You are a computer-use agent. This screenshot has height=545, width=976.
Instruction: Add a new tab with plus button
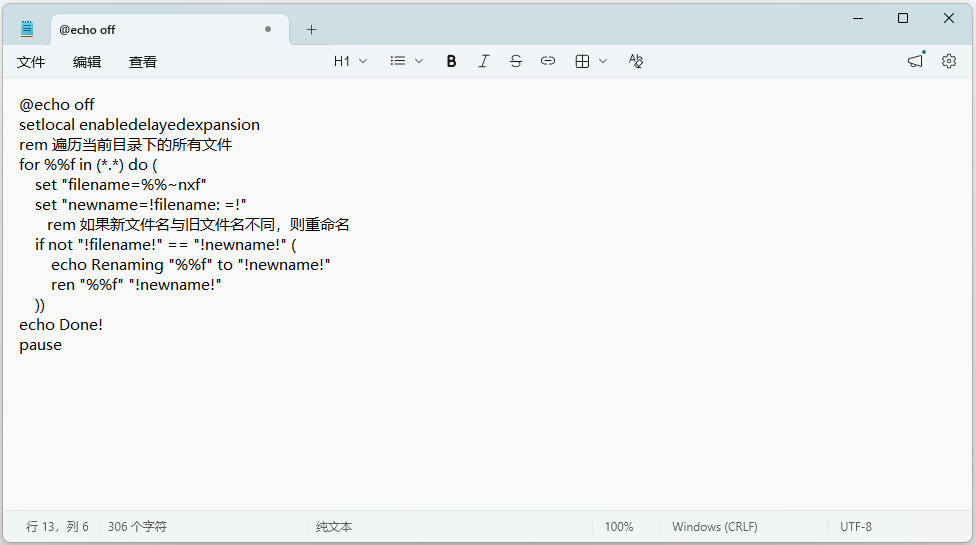[311, 29]
